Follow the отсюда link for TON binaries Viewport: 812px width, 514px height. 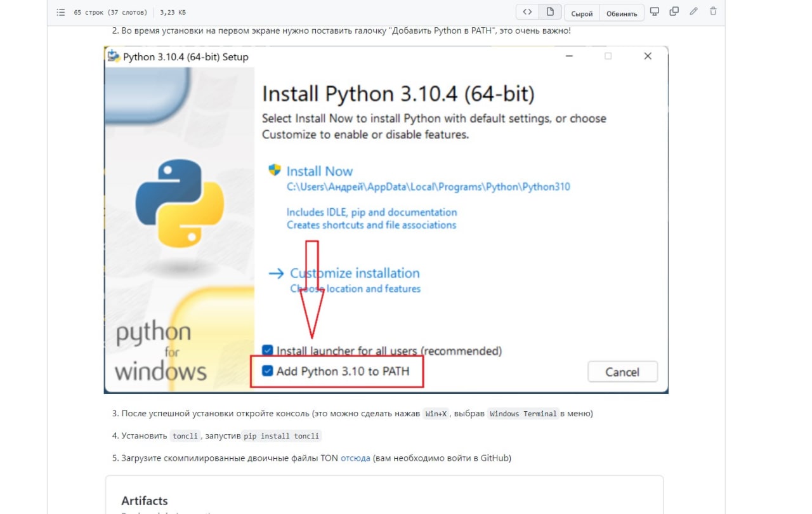[355, 458]
